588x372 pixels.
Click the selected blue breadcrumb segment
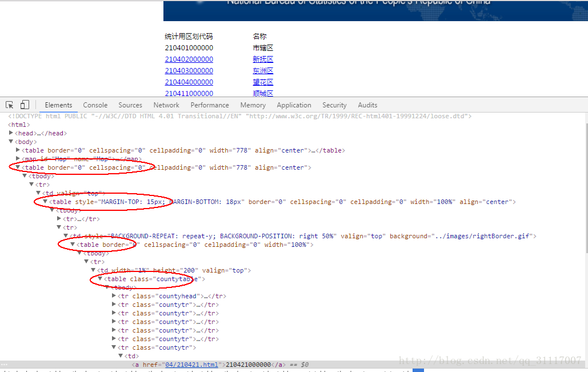[418, 370]
